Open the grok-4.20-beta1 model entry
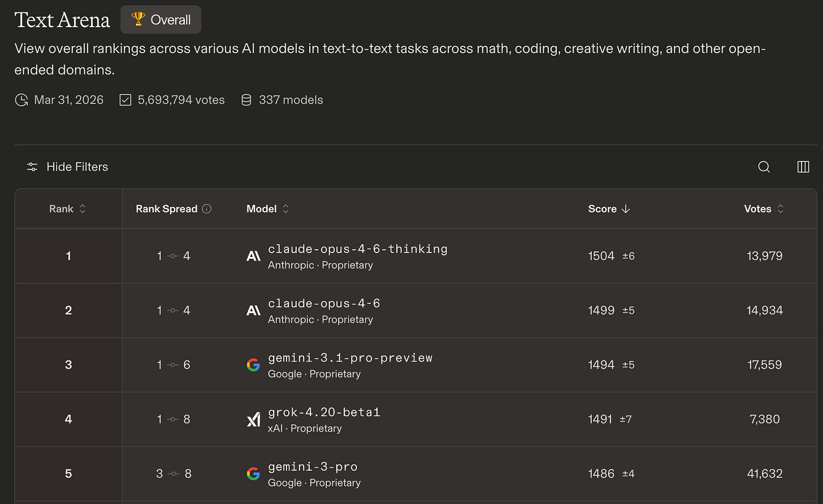This screenshot has width=823, height=504. (x=324, y=412)
